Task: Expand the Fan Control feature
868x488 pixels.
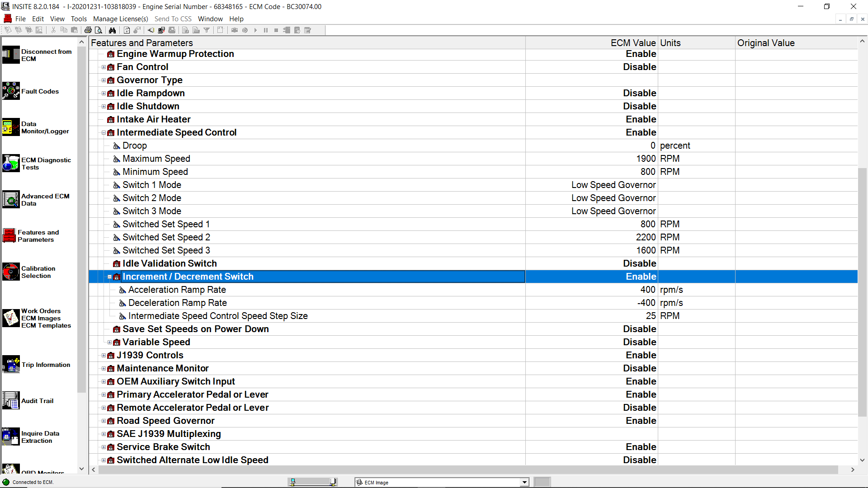Action: [104, 67]
